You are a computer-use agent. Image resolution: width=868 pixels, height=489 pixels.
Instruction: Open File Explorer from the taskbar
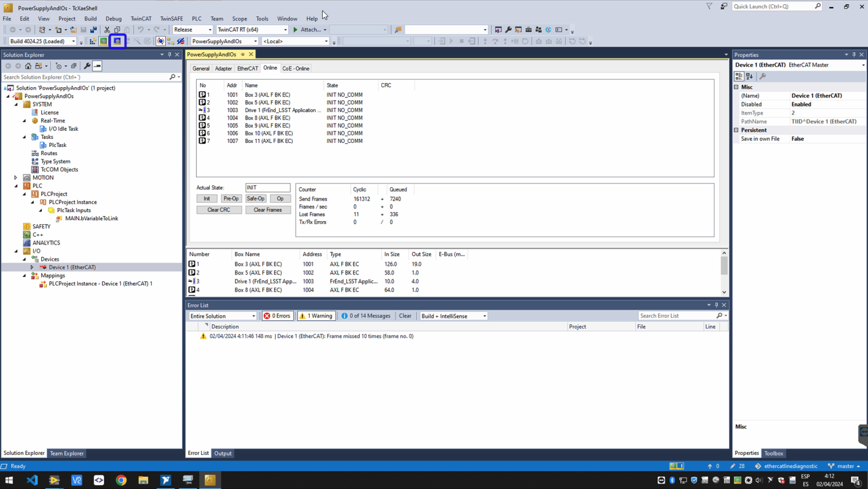tap(143, 480)
